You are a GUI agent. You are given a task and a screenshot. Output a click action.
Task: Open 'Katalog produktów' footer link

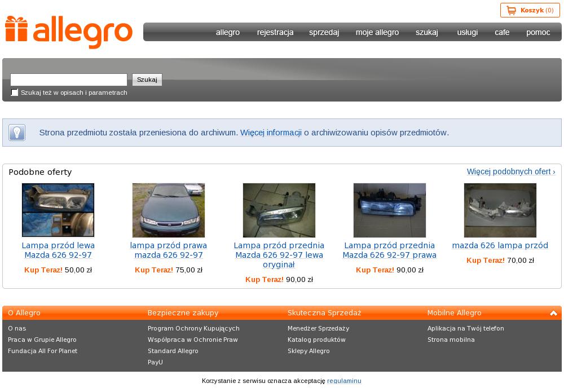(x=316, y=340)
